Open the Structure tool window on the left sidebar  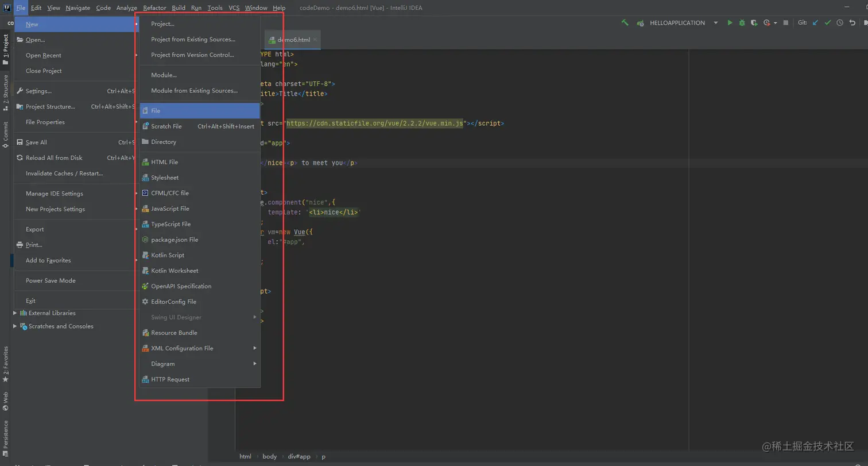point(6,92)
